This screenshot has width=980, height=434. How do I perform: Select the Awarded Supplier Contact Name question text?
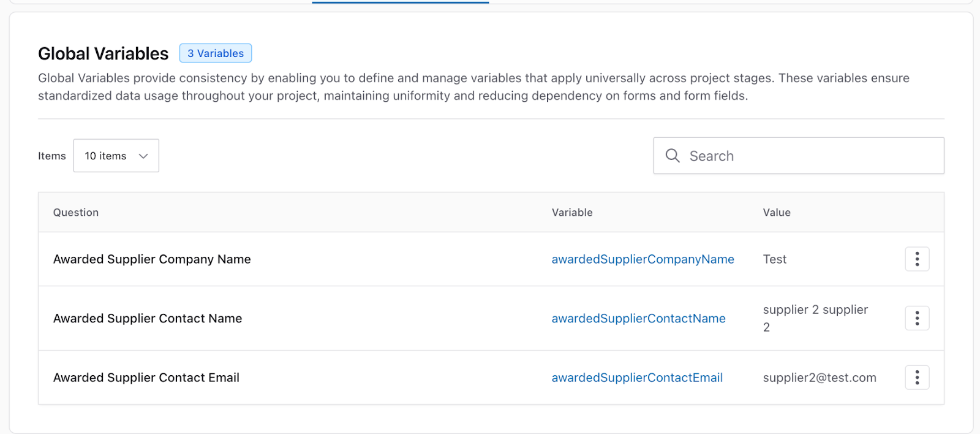coord(148,318)
